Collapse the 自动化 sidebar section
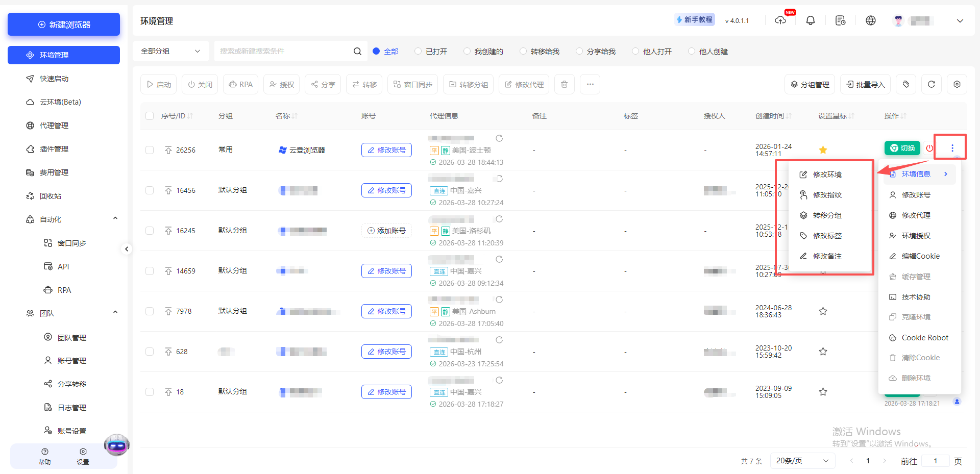980x474 pixels. click(115, 218)
